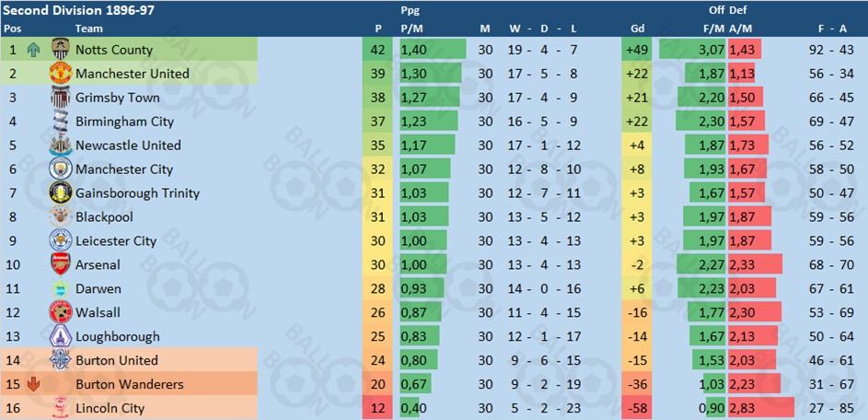Click the Manchester City club crest
This screenshot has height=420, width=868.
point(60,169)
